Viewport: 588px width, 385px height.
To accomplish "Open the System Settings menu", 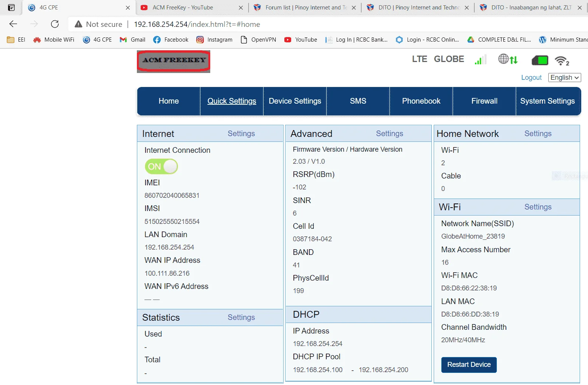I will (548, 101).
